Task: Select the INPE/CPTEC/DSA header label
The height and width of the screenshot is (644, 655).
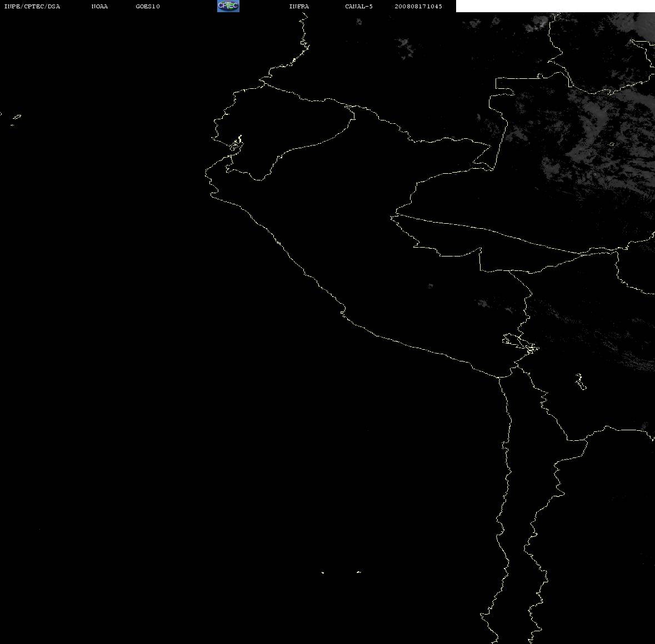Action: point(32,6)
